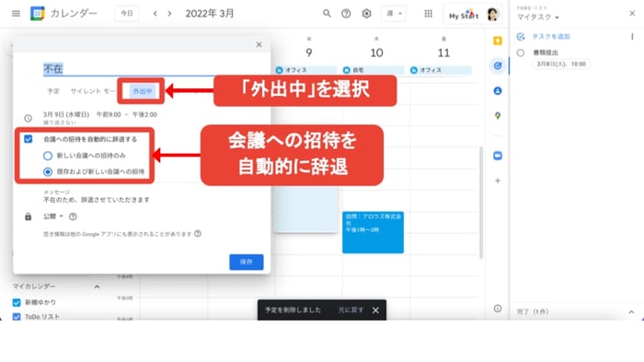
Task: Toggle the ToDo リスト calendar checkbox
Action: [17, 317]
